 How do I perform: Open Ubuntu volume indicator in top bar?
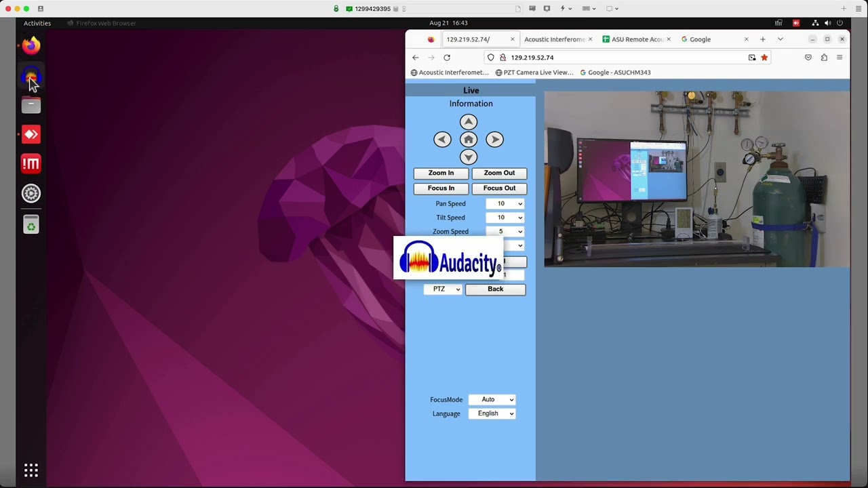pos(827,23)
